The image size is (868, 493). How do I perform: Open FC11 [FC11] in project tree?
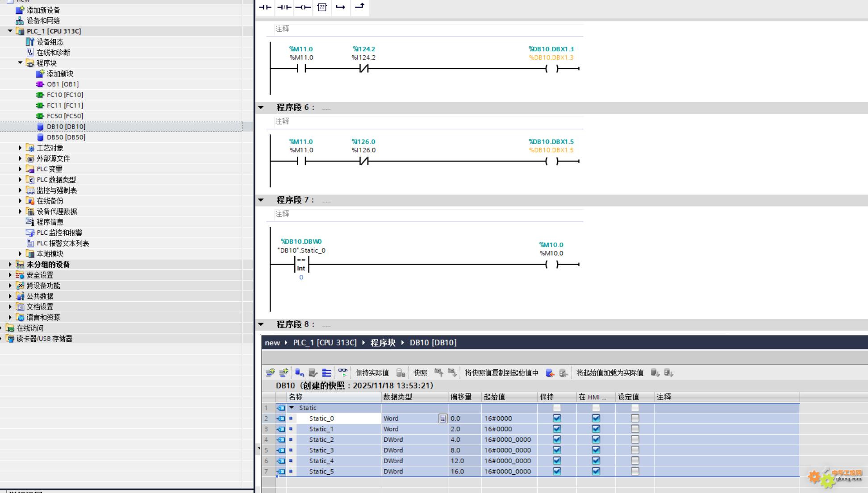click(x=65, y=105)
